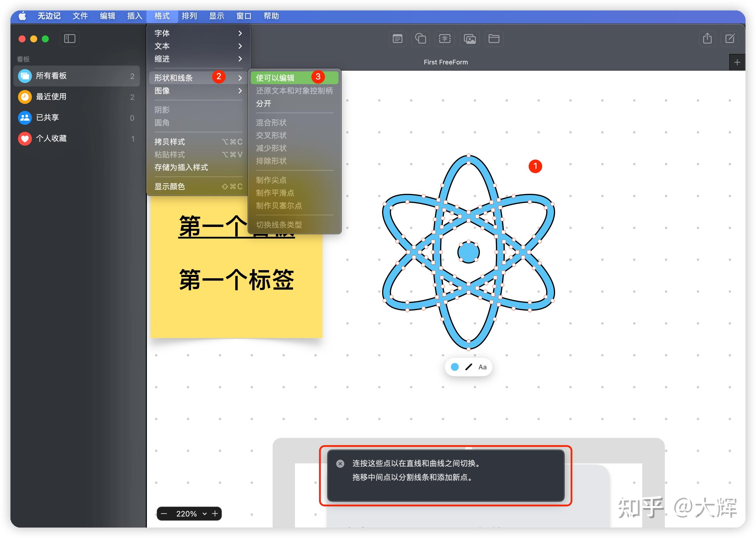
Task: Click the zoom in plus button
Action: coord(215,514)
